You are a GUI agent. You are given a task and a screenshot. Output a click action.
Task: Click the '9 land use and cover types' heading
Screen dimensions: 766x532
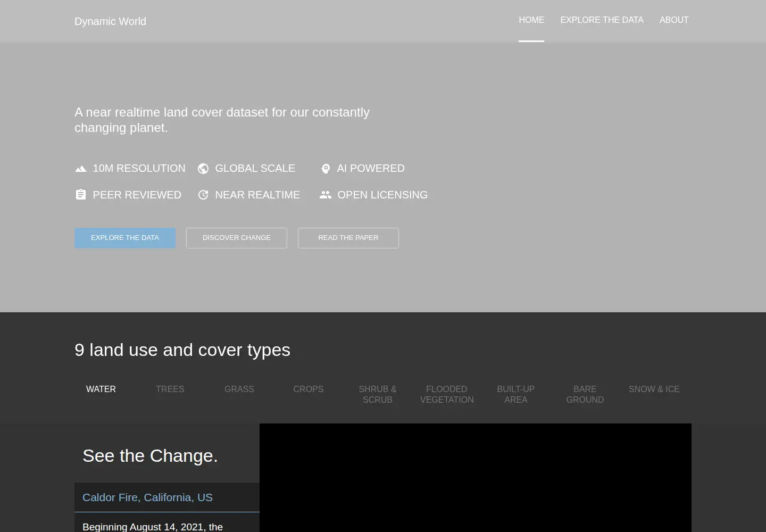tap(182, 350)
